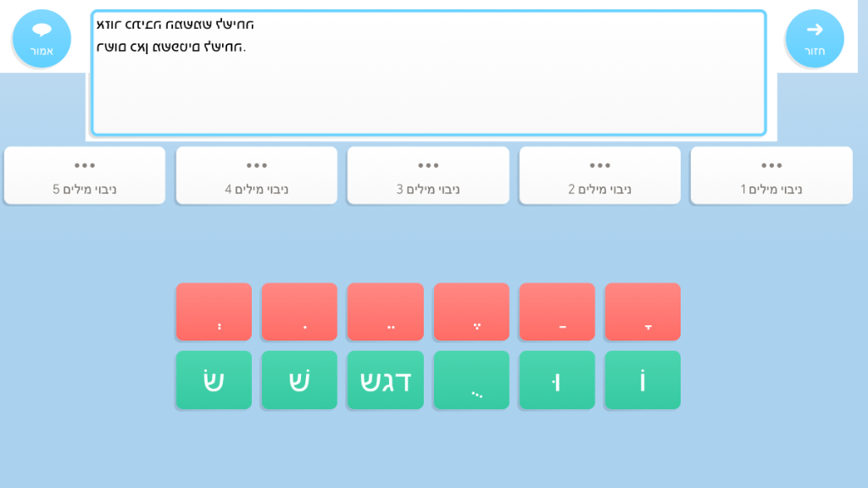
Task: Click the speak button with speech bubble icon
Action: [x=42, y=39]
